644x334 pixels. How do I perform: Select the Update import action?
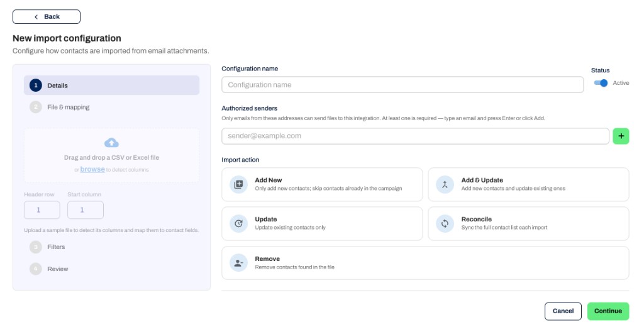(x=322, y=223)
